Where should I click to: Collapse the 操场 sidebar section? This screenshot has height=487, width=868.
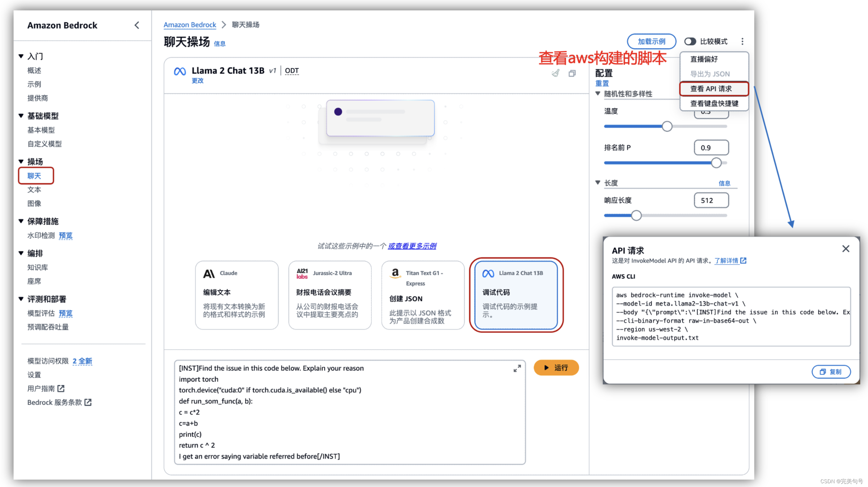tap(21, 161)
